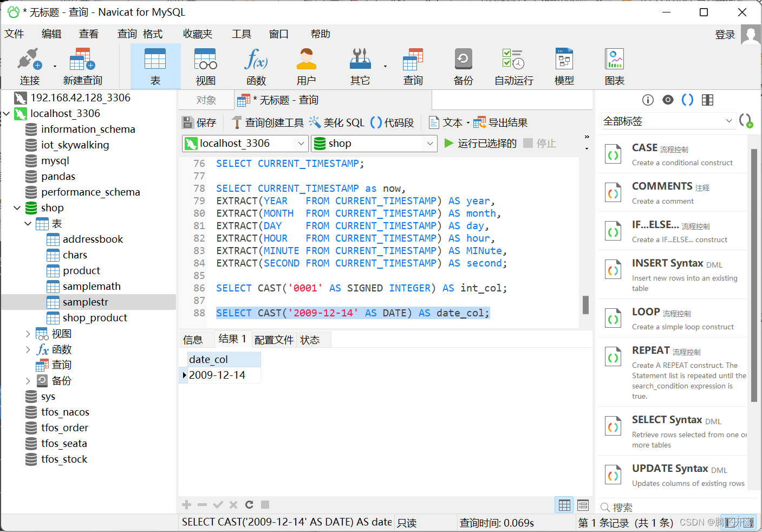Image resolution: width=762 pixels, height=532 pixels.
Task: Open 查询创建工具 query builder
Action: click(x=268, y=123)
